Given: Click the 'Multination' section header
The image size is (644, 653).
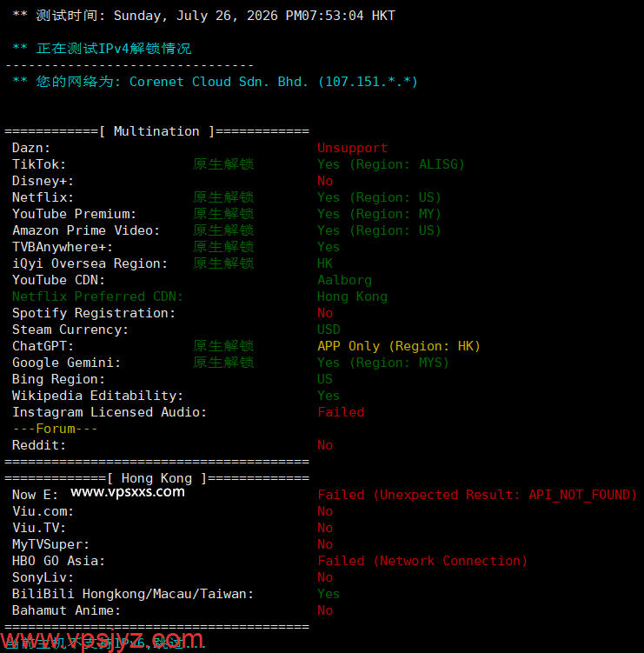Looking at the screenshot, I should click(x=156, y=131).
